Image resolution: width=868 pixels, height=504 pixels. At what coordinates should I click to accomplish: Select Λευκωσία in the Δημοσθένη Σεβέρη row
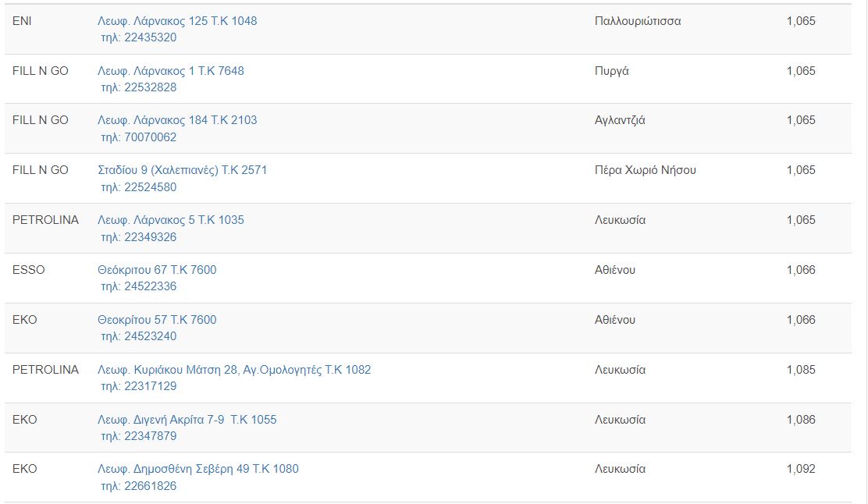pos(620,469)
